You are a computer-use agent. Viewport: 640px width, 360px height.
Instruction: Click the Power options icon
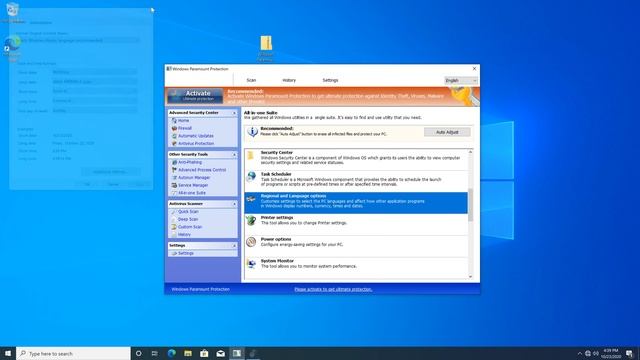click(251, 242)
